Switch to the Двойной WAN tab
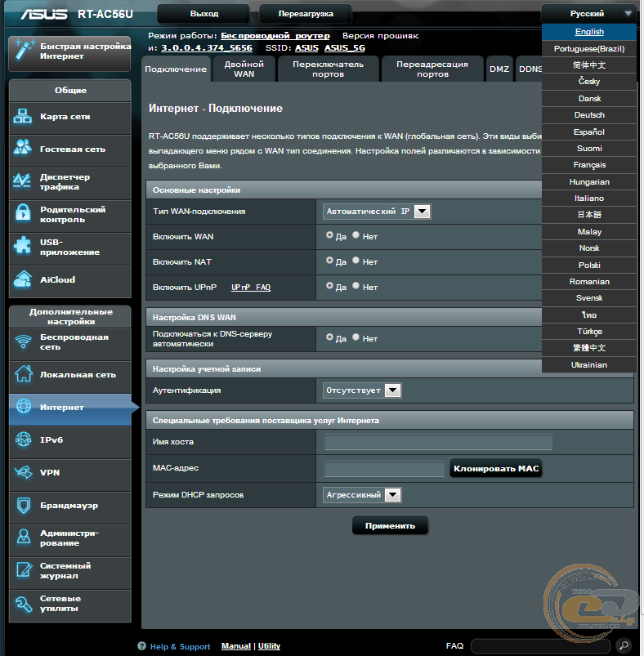644x656 pixels. click(244, 69)
